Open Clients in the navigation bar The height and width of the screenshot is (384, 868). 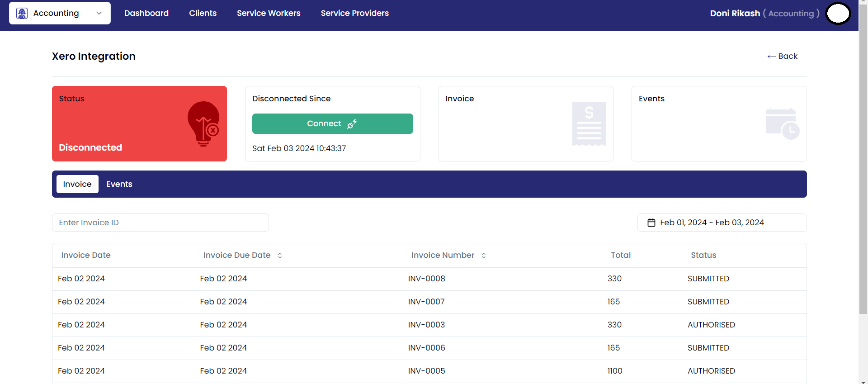point(203,13)
